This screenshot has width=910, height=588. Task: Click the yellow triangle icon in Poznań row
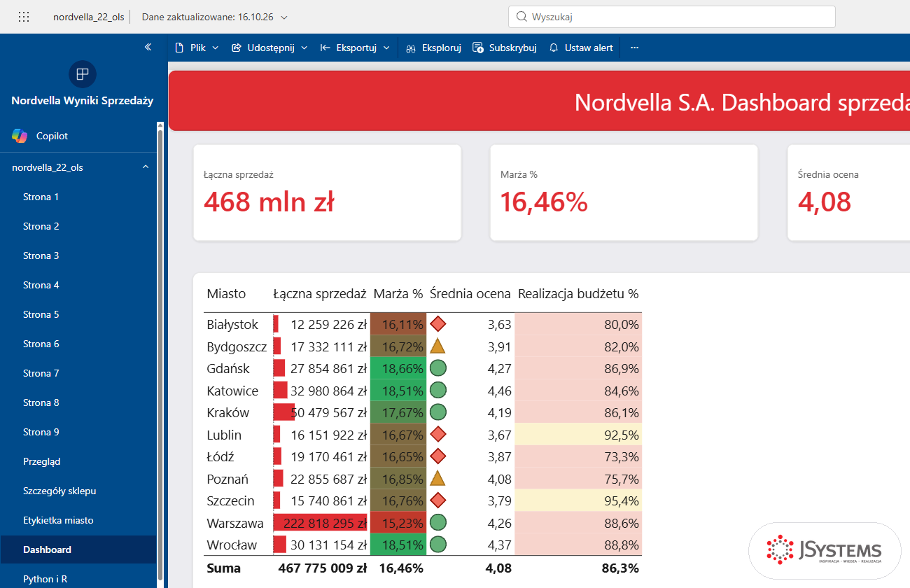point(438,479)
